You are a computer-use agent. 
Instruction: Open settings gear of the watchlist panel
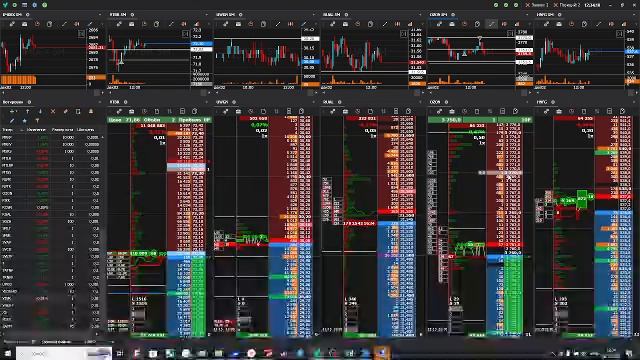(x=29, y=102)
